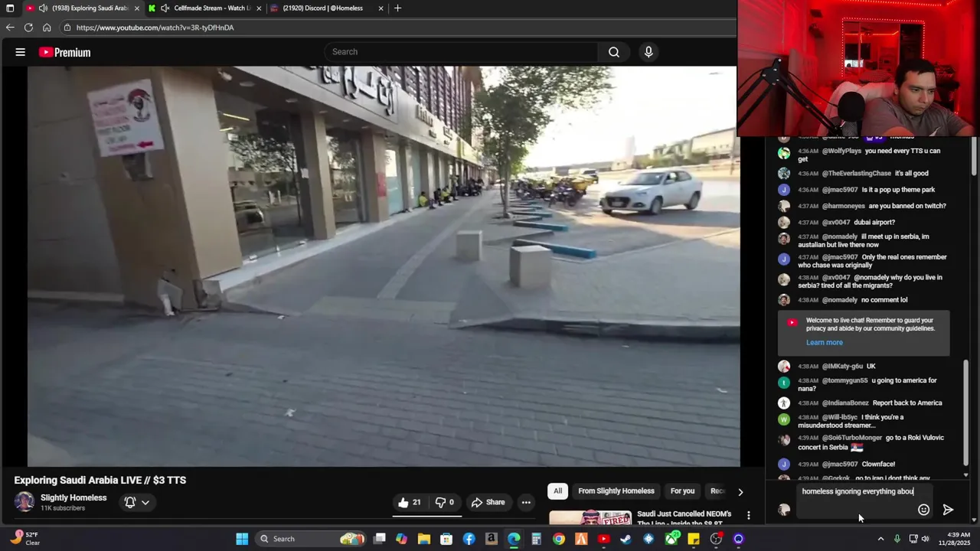This screenshot has height=551, width=980.
Task: Open Facebook from the taskbar
Action: (469, 539)
